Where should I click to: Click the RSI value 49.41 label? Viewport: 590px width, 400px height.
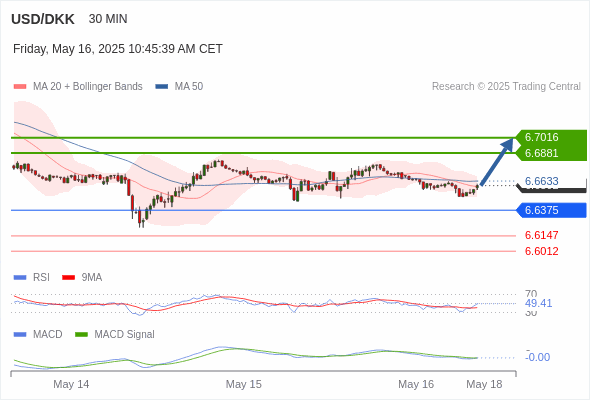coord(538,303)
